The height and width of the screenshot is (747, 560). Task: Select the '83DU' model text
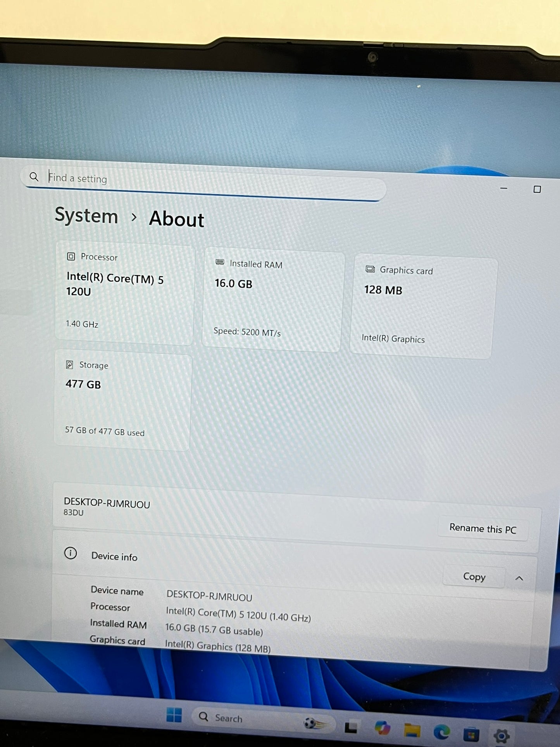[74, 512]
